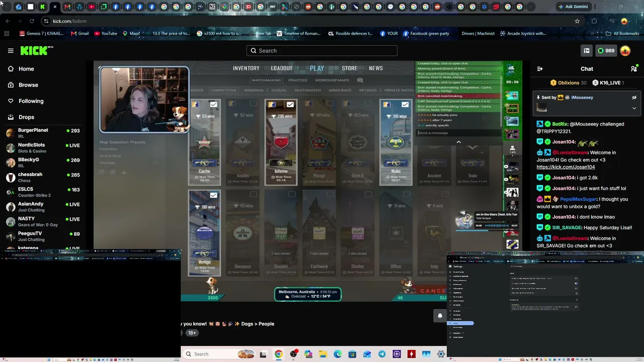Select the INVENTORY tab in the game stream
The width and height of the screenshot is (644, 362).
[x=246, y=68]
